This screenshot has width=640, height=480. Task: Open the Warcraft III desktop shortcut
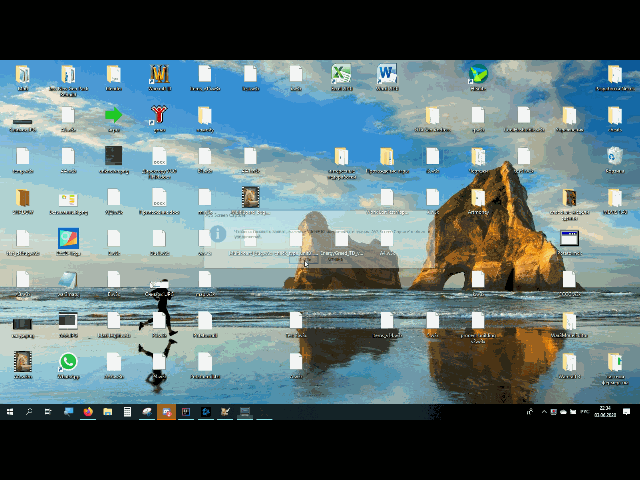159,77
